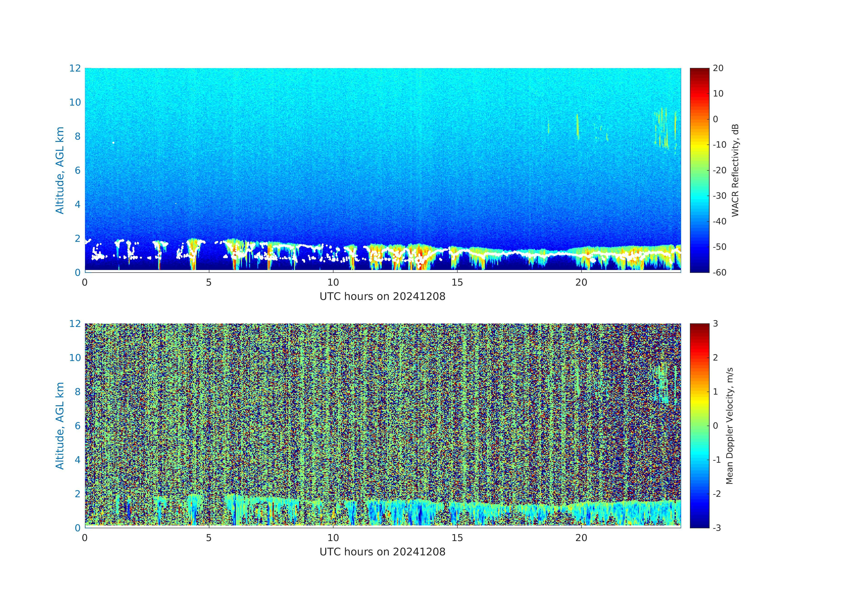Click hour 10 tick on Doppler velocity plot
This screenshot has width=868, height=596.
(333, 538)
